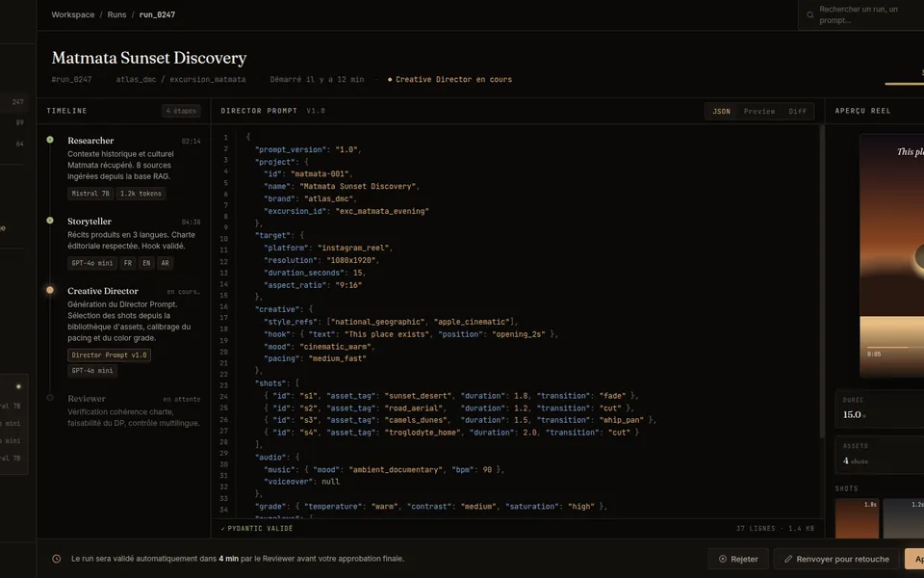Click the "resolution" code line
Viewport: 924px width, 578px height.
(321, 260)
